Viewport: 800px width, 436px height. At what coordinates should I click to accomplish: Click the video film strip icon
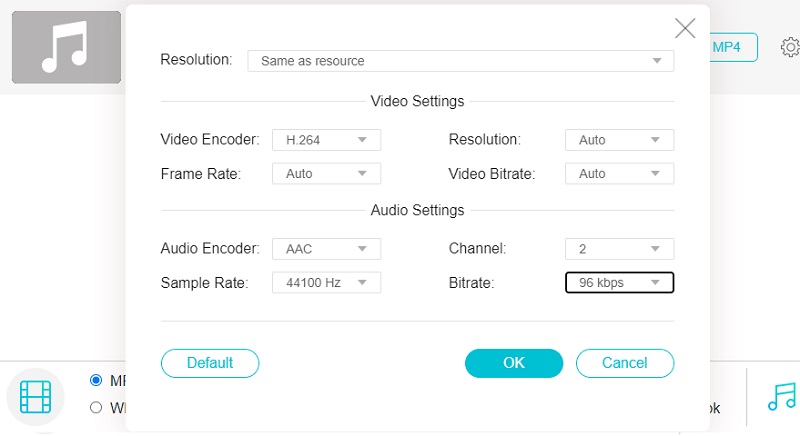36,397
